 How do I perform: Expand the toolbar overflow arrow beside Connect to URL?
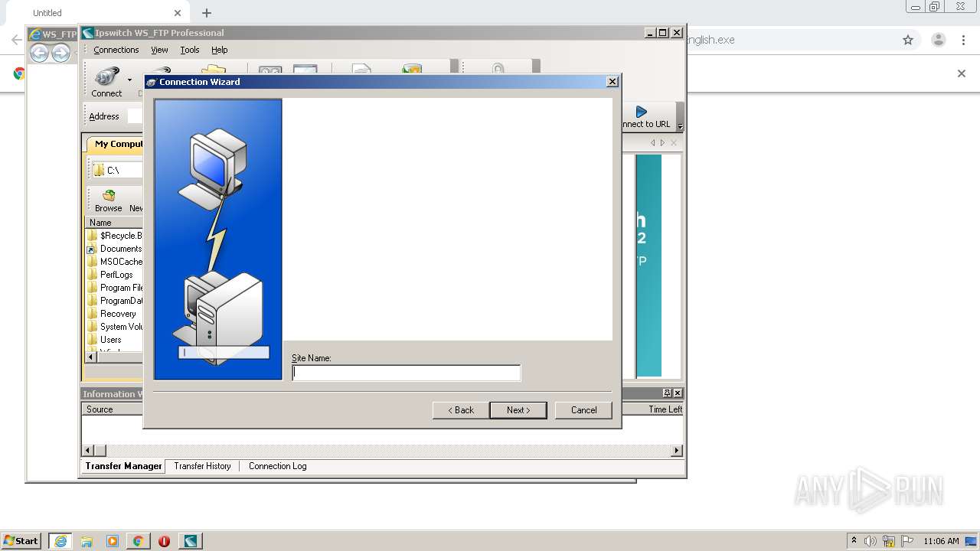pyautogui.click(x=680, y=126)
